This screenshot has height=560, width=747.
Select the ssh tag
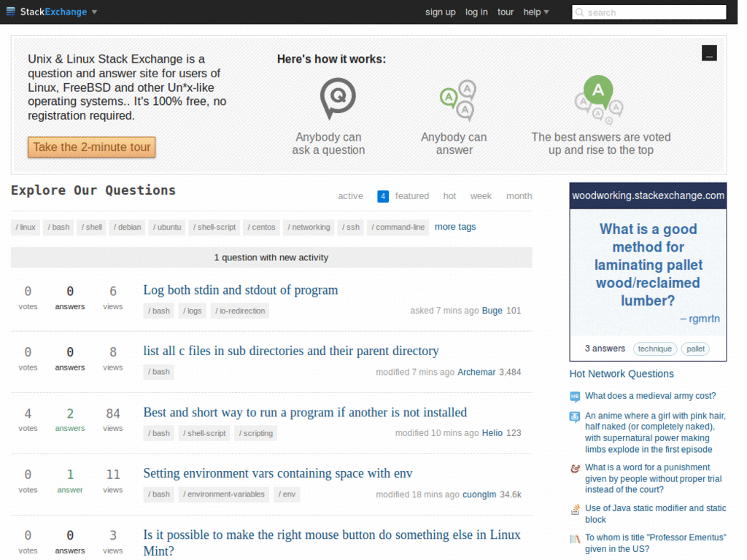click(x=351, y=227)
